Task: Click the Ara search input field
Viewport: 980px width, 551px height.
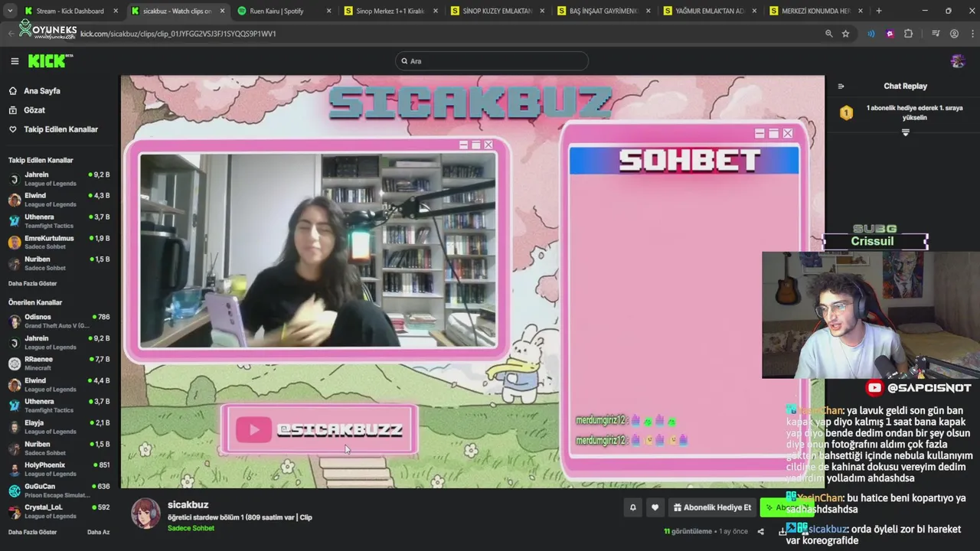Action: pos(492,61)
